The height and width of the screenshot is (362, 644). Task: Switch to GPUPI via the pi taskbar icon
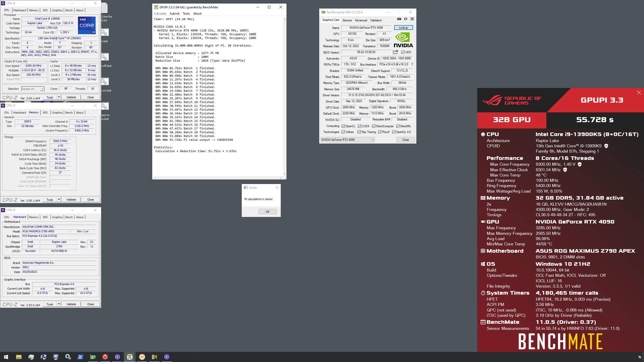[130, 357]
